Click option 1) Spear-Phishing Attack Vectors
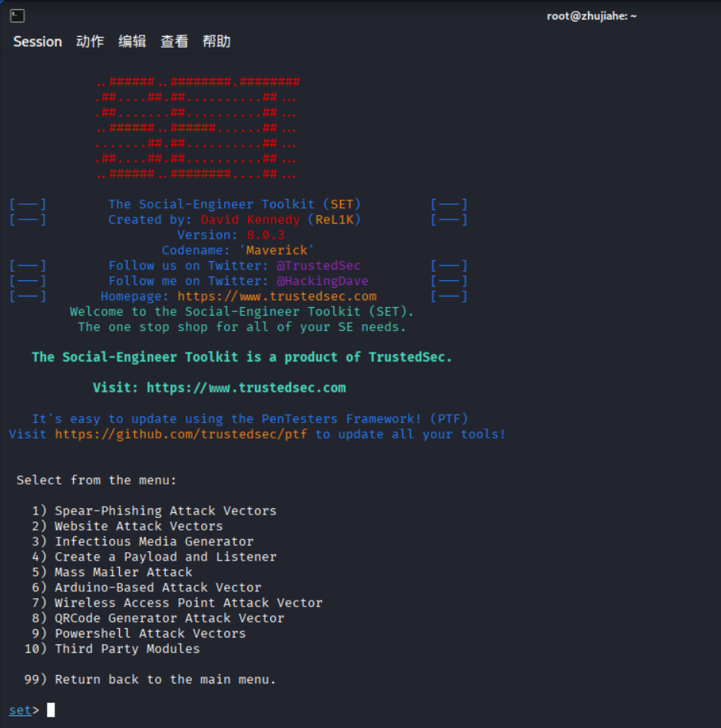Screen dimensions: 721x728 154,511
